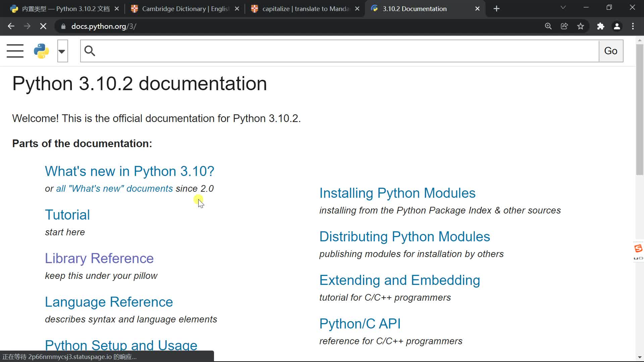Open the browser zoom magnifier icon

coord(548,26)
